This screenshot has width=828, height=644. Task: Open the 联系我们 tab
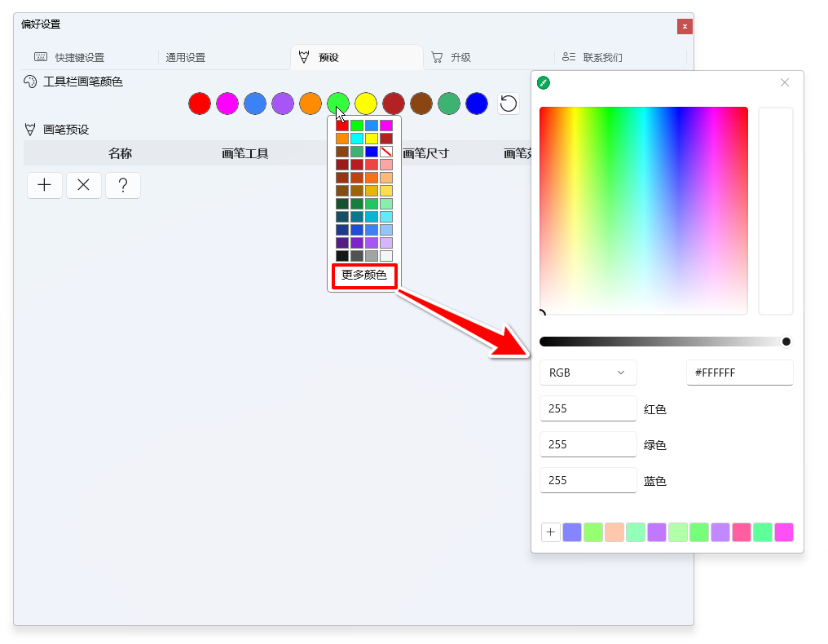pos(602,57)
